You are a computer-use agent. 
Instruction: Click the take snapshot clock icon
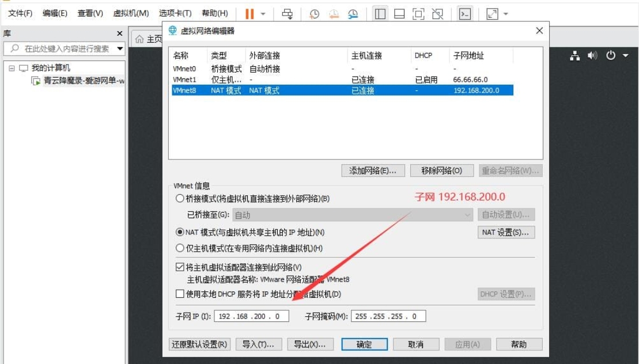(x=314, y=14)
